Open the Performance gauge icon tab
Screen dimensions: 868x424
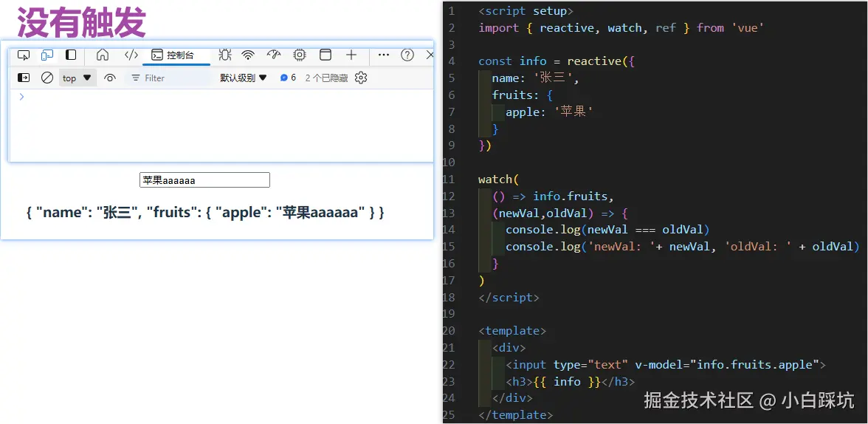tap(274, 55)
